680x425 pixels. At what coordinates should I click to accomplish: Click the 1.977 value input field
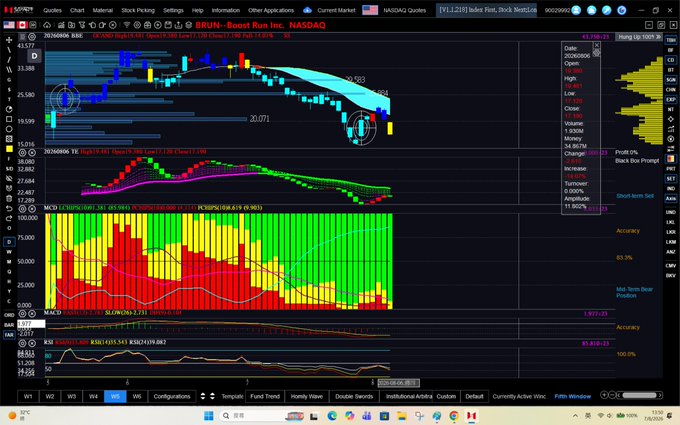point(31,324)
